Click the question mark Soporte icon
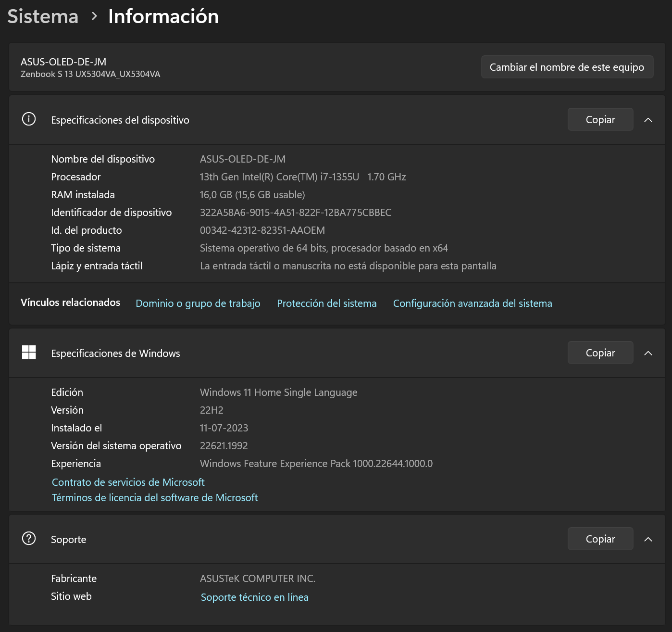This screenshot has height=632, width=672. (29, 539)
